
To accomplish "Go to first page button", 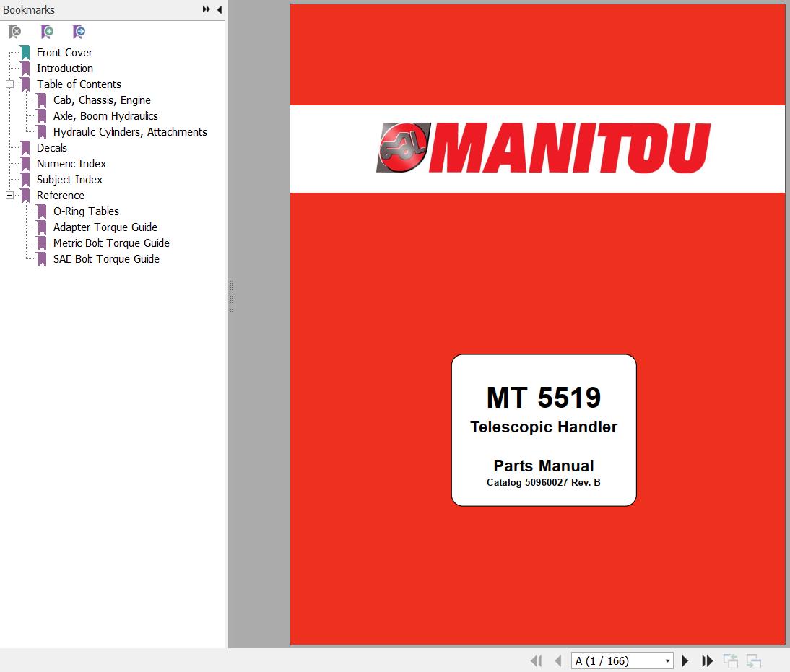I will point(536,660).
